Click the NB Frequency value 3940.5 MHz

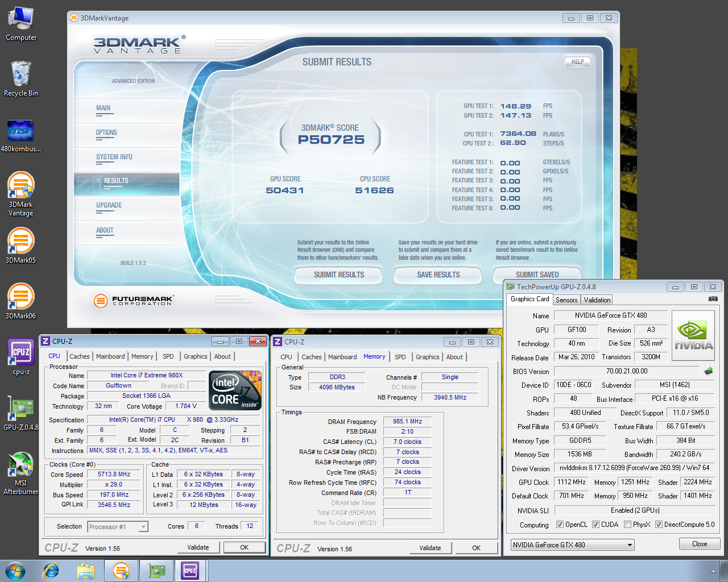click(450, 397)
